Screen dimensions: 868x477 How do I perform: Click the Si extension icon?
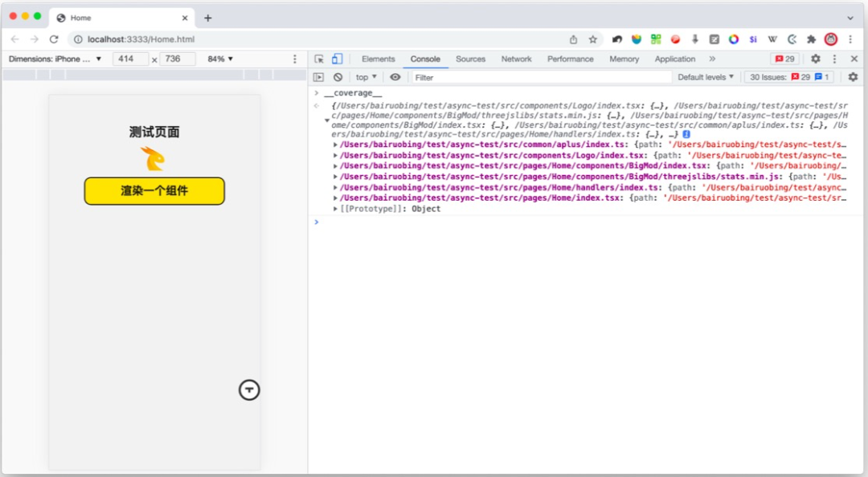(x=753, y=39)
